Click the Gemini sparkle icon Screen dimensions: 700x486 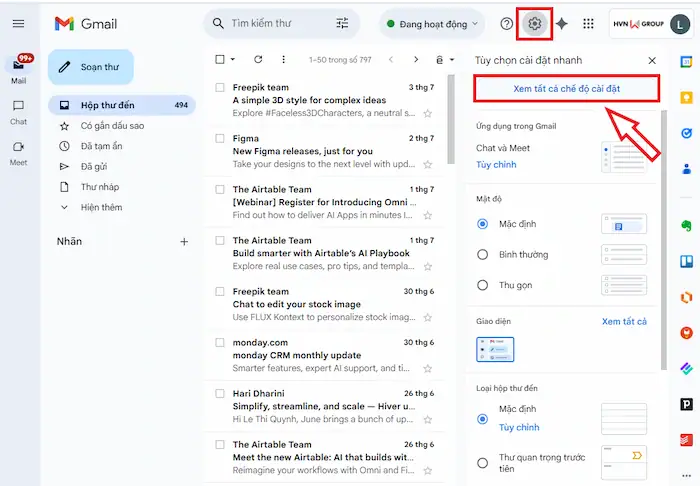[562, 23]
